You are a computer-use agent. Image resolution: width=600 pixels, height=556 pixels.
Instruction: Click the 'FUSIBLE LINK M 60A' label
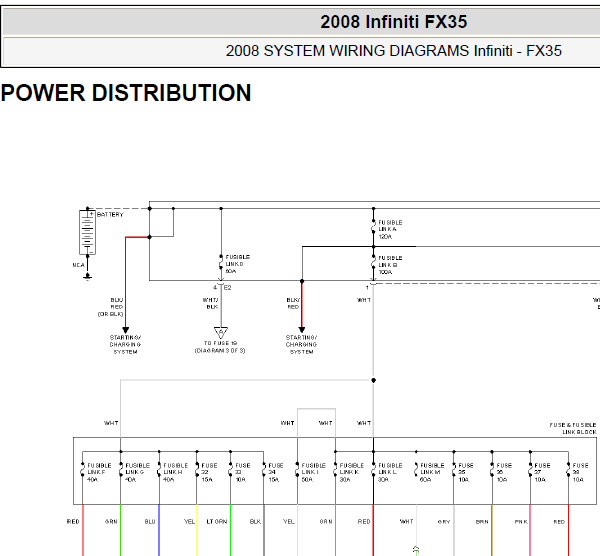pyautogui.click(x=432, y=472)
